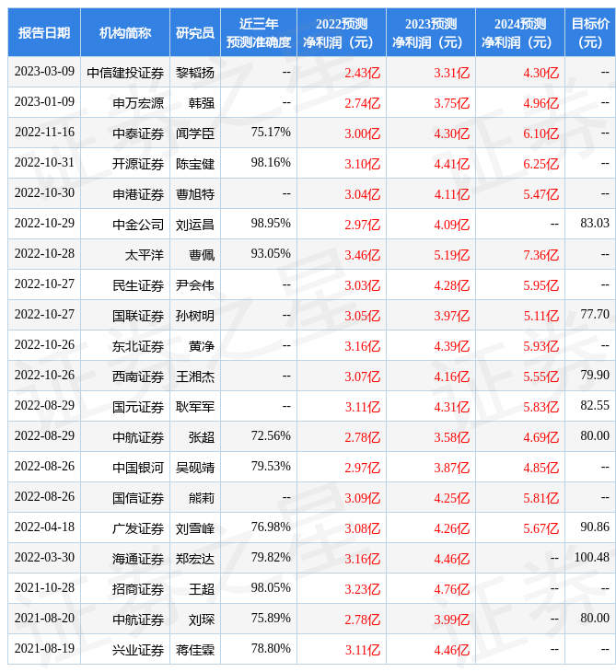Click accuracy value 75.17%
The height and width of the screenshot is (672, 616).
click(x=271, y=133)
